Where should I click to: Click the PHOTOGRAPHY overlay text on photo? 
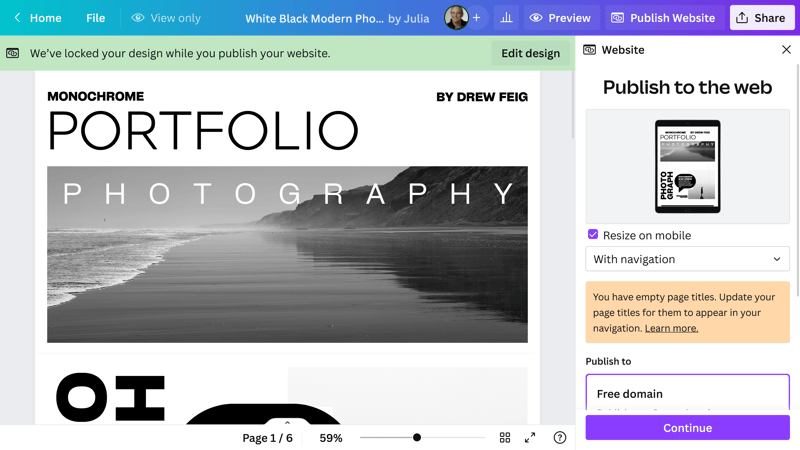288,193
